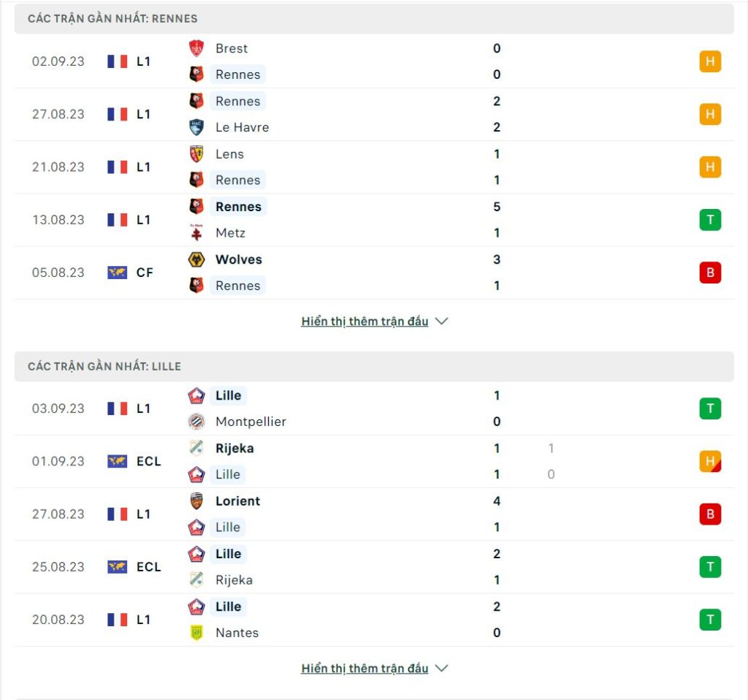This screenshot has width=748, height=700.
Task: Click the Nantes club crest
Action: pos(196,632)
